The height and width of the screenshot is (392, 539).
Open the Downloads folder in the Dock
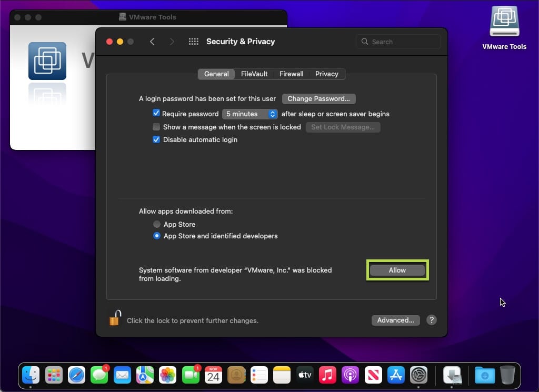[485, 375]
